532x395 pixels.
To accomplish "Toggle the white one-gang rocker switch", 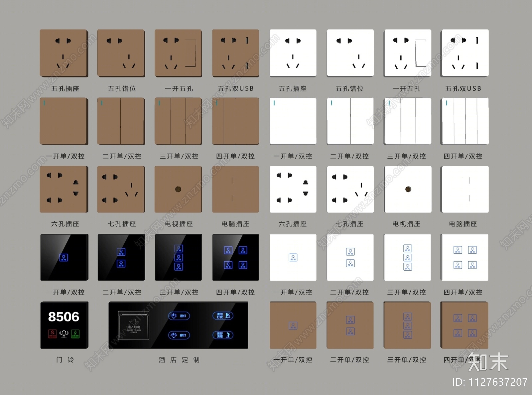I will [293, 121].
